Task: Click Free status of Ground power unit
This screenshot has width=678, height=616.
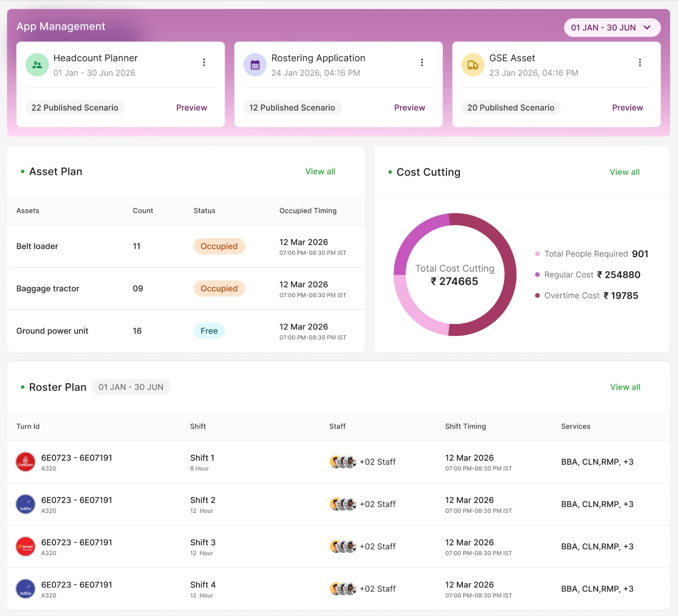Action: [x=209, y=331]
